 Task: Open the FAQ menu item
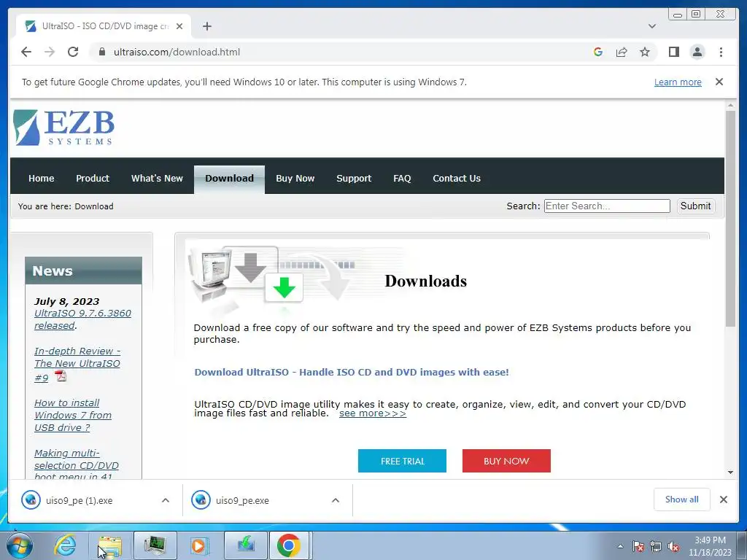(402, 178)
